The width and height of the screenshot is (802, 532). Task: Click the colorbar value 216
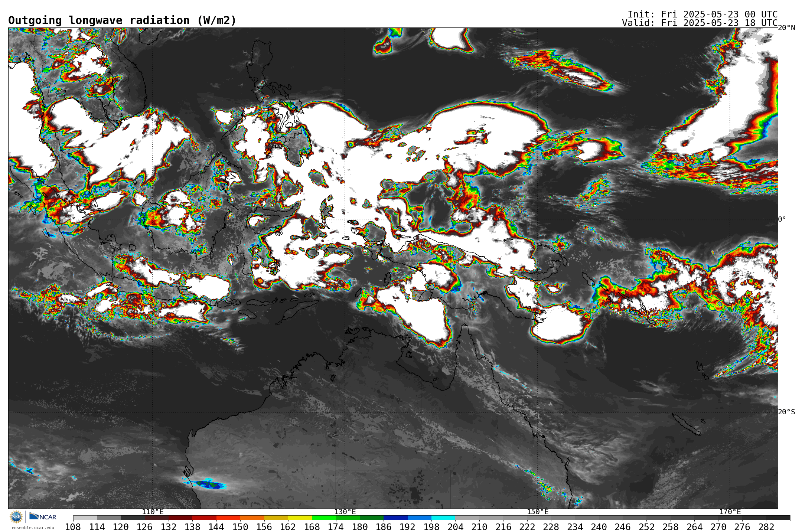coord(503,527)
